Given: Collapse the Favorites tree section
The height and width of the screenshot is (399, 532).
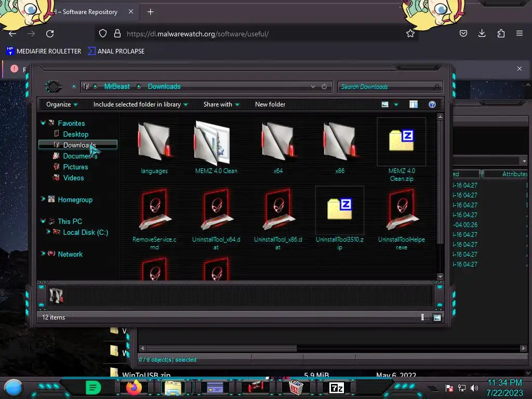Looking at the screenshot, I should point(43,123).
